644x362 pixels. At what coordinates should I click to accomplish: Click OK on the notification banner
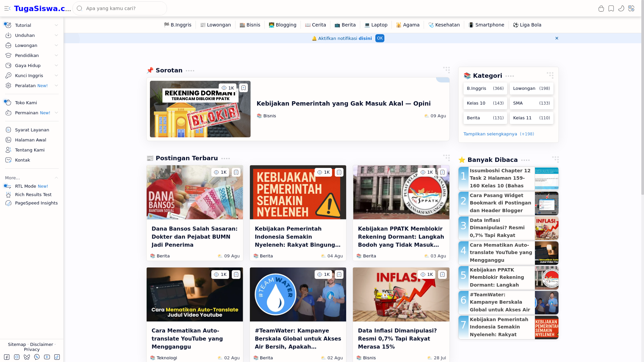(x=380, y=38)
